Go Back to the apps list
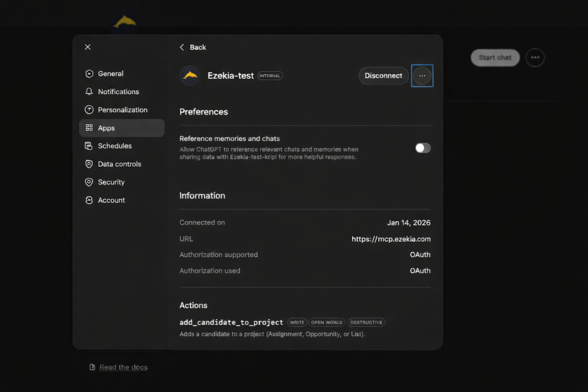The image size is (588, 392). [193, 47]
